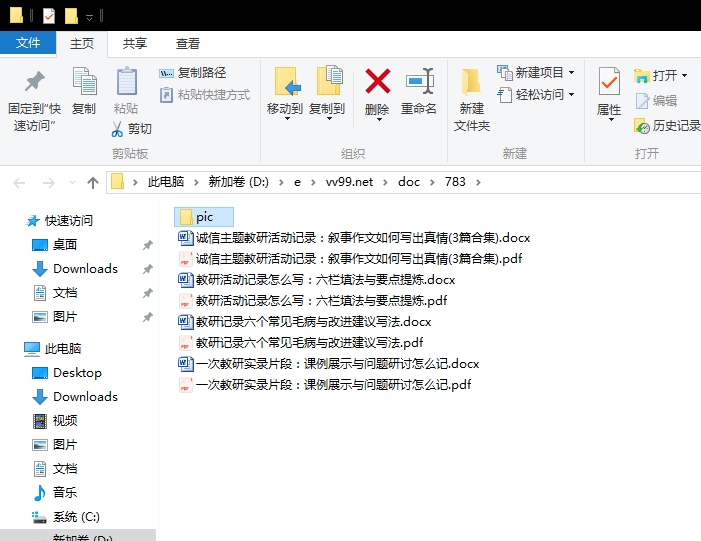
Task: Open 图片 under 此电脑
Action: click(55, 445)
